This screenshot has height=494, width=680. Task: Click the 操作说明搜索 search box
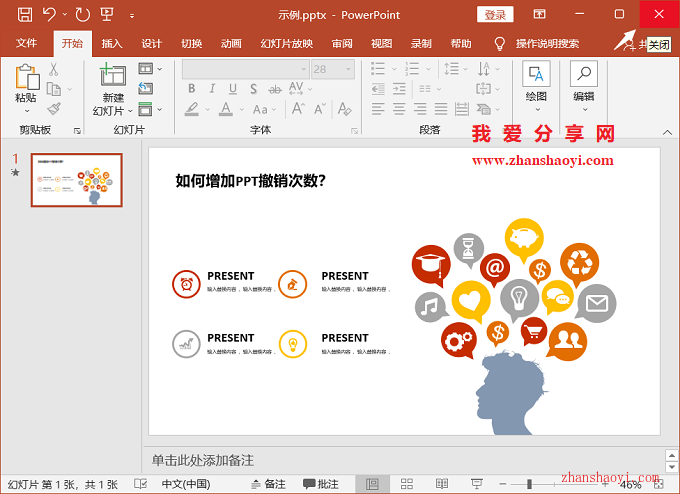pos(547,43)
